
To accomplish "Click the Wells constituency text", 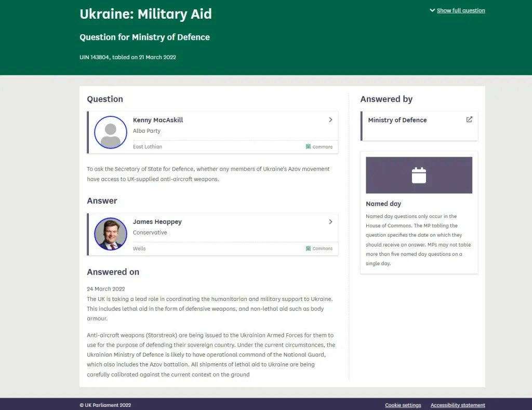I will [139, 249].
